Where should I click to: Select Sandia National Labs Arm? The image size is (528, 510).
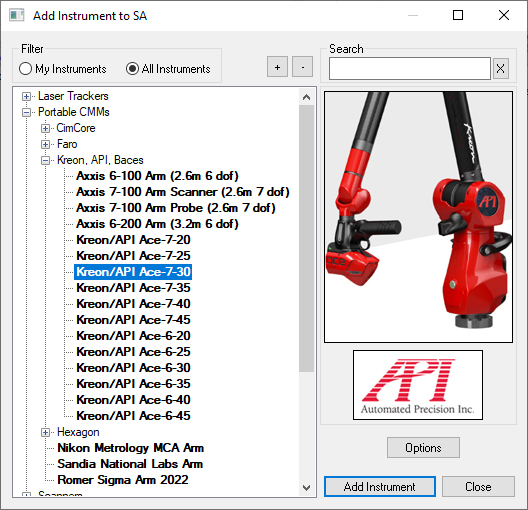(130, 464)
